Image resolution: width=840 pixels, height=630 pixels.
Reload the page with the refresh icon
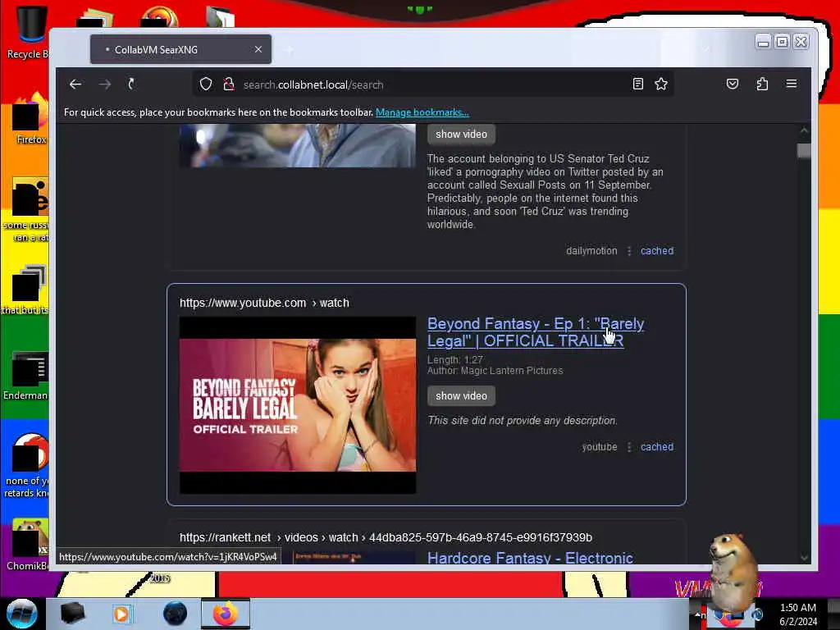tap(131, 84)
